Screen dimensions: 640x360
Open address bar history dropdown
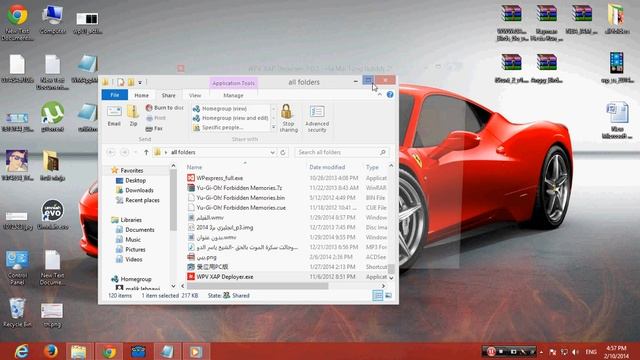pos(272,152)
